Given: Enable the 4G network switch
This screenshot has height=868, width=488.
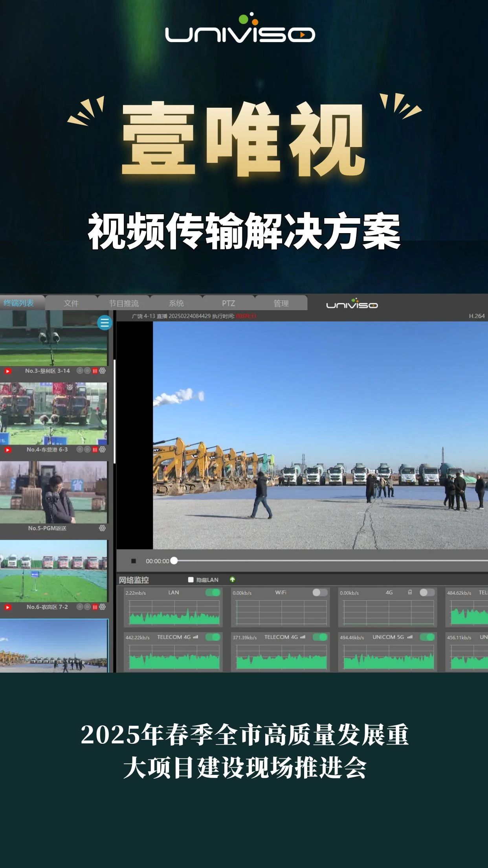Looking at the screenshot, I should coord(427,592).
